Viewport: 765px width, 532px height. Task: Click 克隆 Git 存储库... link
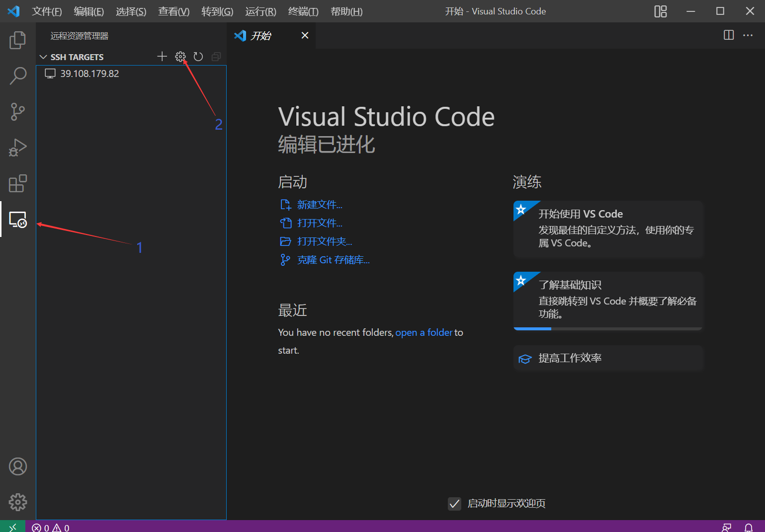point(334,260)
